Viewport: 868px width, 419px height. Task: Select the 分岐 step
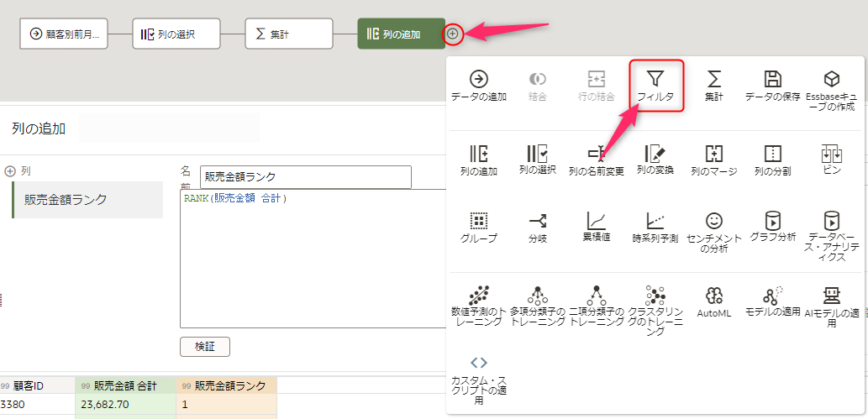pyautogui.click(x=538, y=228)
